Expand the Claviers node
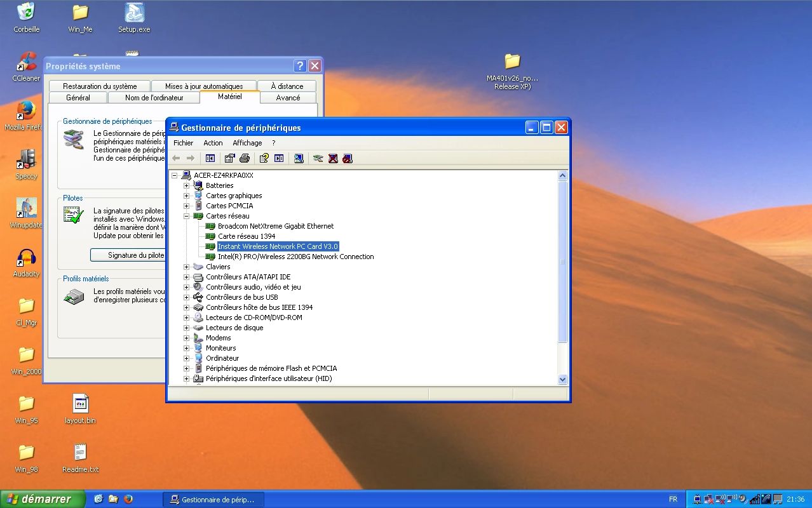 click(187, 267)
